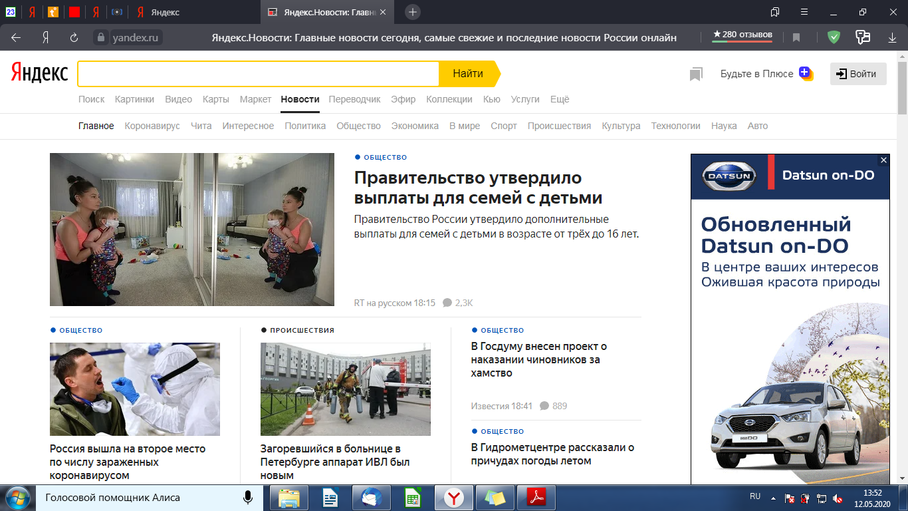Screen dimensions: 908x511
Task: Click the yellow Найти search button
Action: [x=468, y=74]
